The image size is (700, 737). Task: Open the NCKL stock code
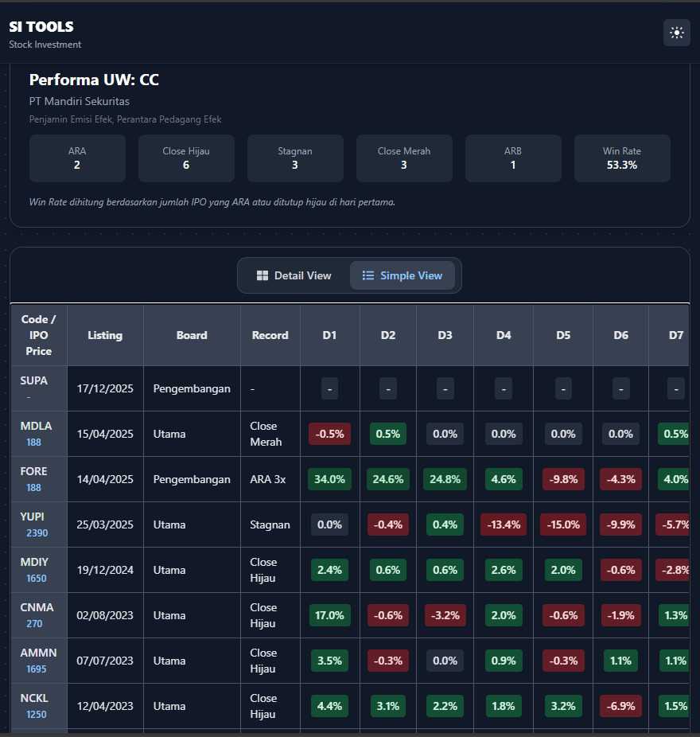click(34, 698)
